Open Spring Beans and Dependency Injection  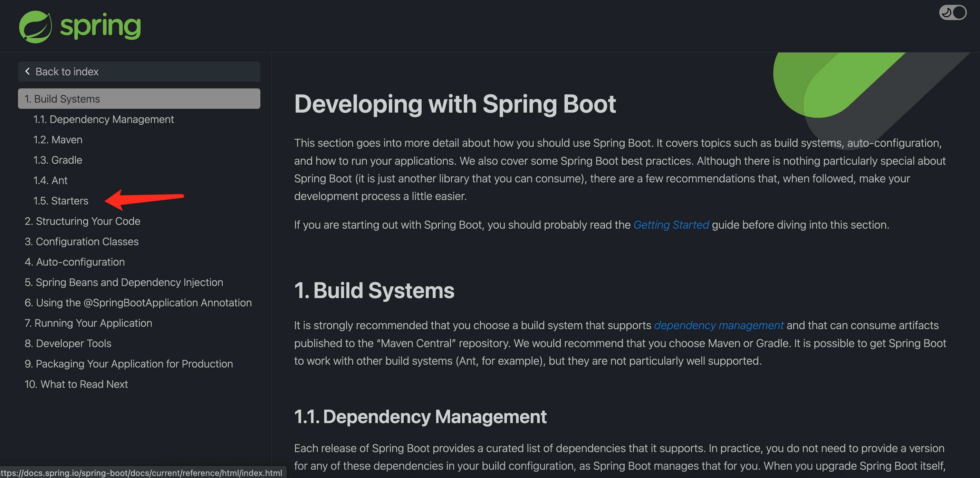[124, 282]
